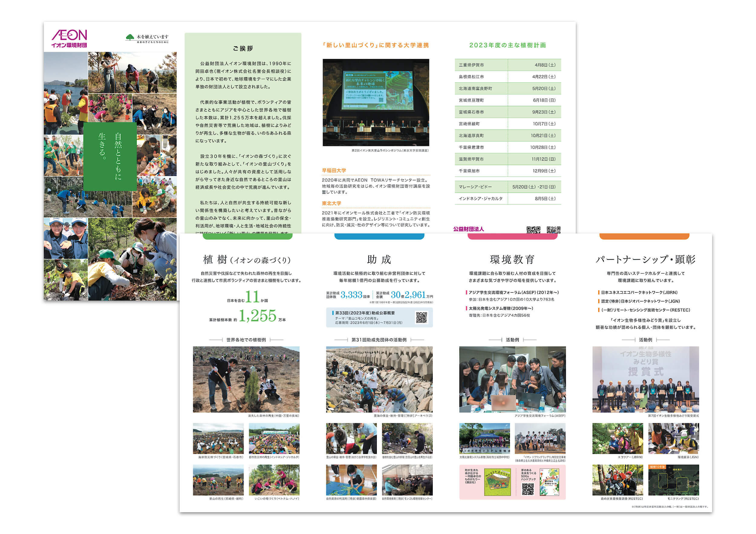Screen dimensions: 756x534
Task: Click the 第31回助成先団体の活動例 subheading
Action: click(x=379, y=340)
